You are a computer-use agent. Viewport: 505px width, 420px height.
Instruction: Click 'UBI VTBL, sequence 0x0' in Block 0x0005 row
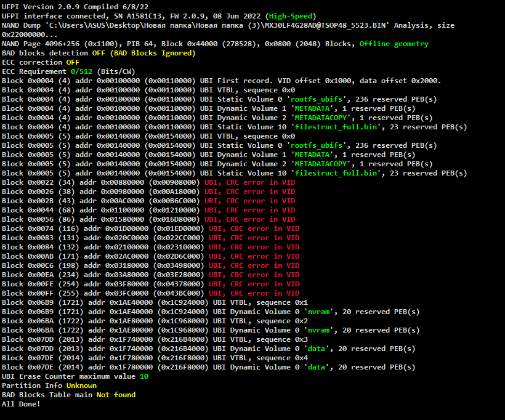coord(248,136)
